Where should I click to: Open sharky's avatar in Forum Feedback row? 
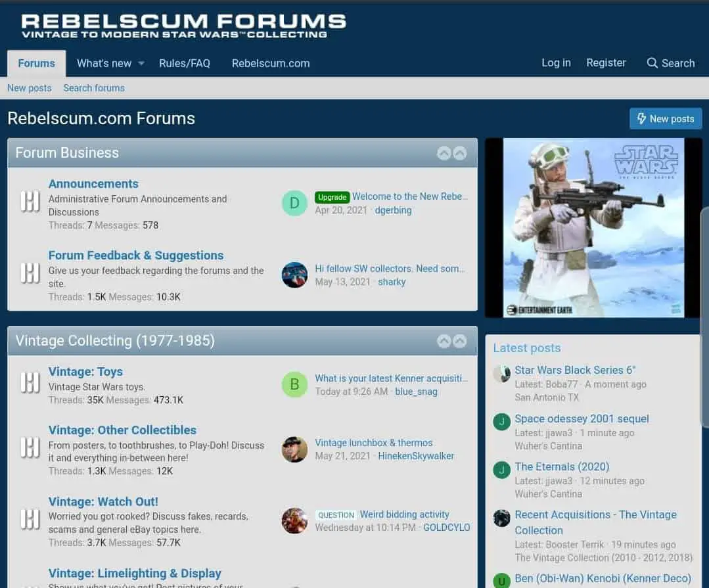[x=294, y=275]
